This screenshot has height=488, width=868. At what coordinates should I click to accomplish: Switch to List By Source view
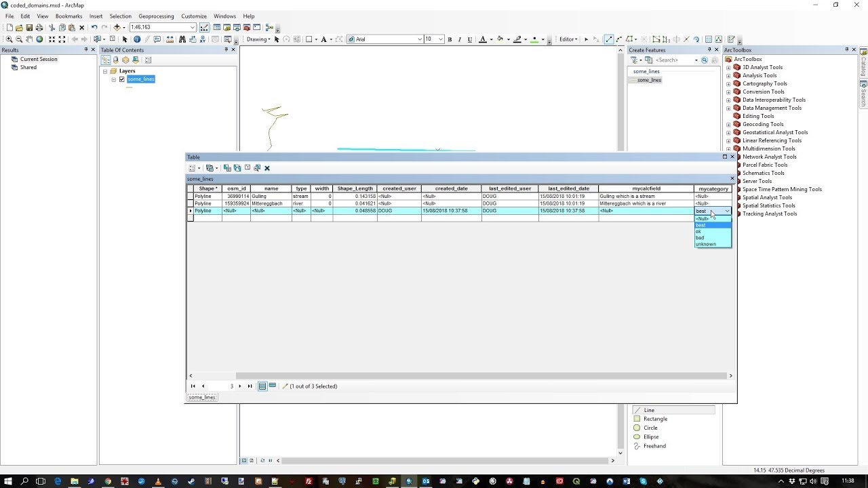(115, 60)
